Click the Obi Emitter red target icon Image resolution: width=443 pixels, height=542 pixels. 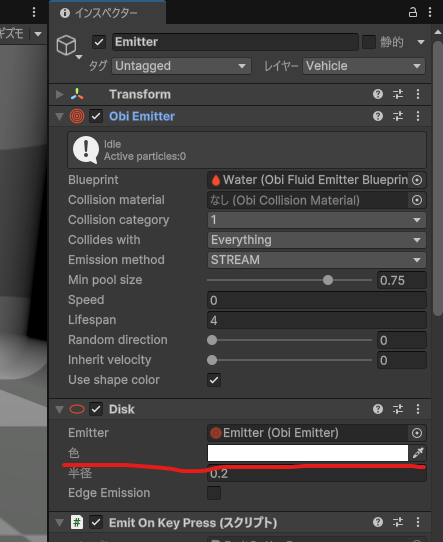[x=77, y=116]
